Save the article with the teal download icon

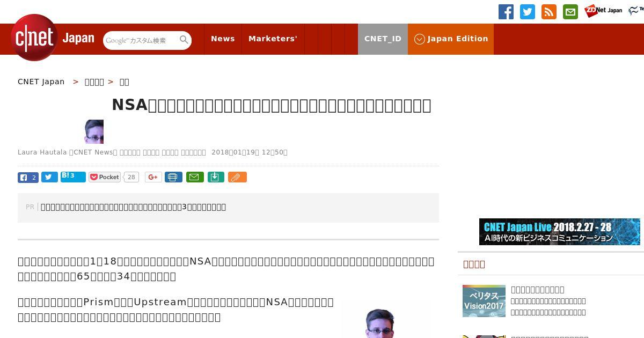(215, 177)
